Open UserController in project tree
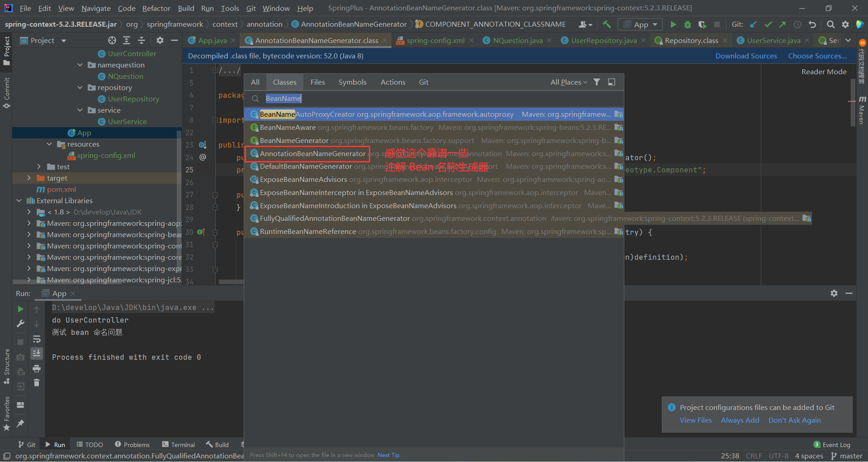Screen dimensions: 868x462 (132, 53)
